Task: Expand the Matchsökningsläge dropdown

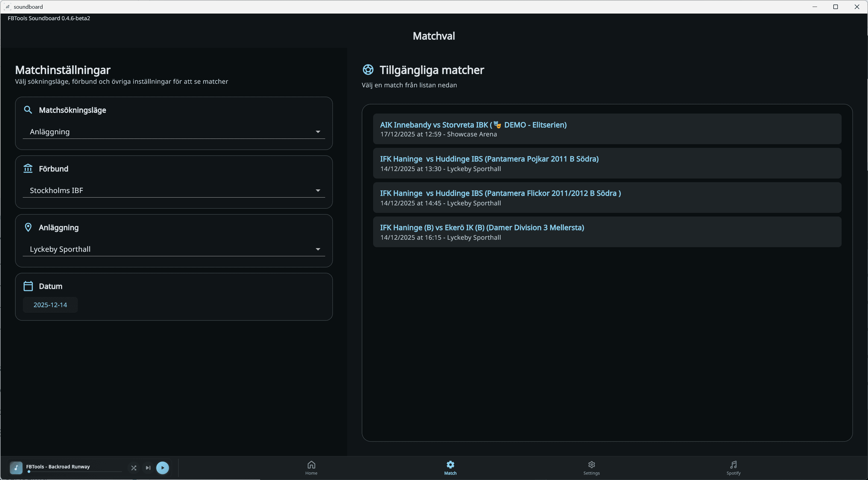Action: click(x=174, y=132)
